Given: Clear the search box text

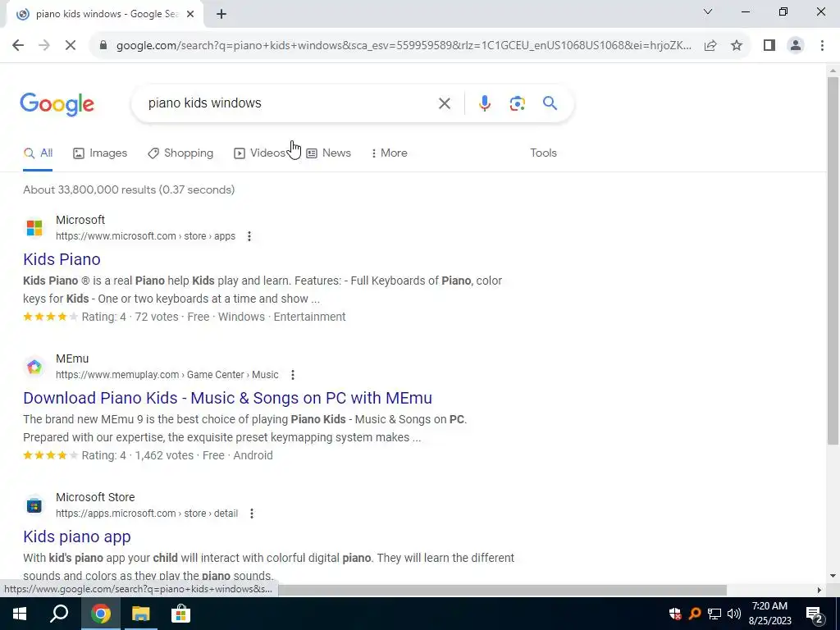Looking at the screenshot, I should pos(444,103).
